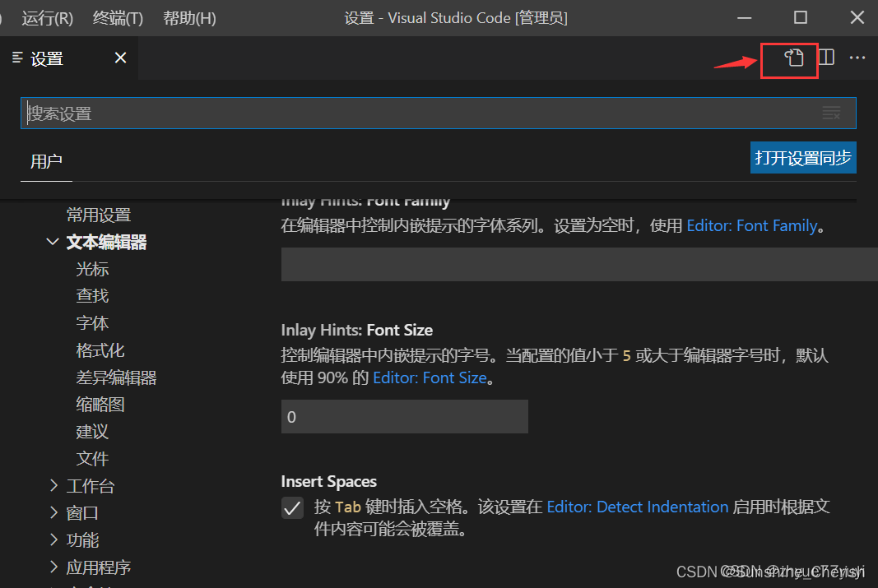
Task: Select 建议 in the tree
Action: coord(92,432)
